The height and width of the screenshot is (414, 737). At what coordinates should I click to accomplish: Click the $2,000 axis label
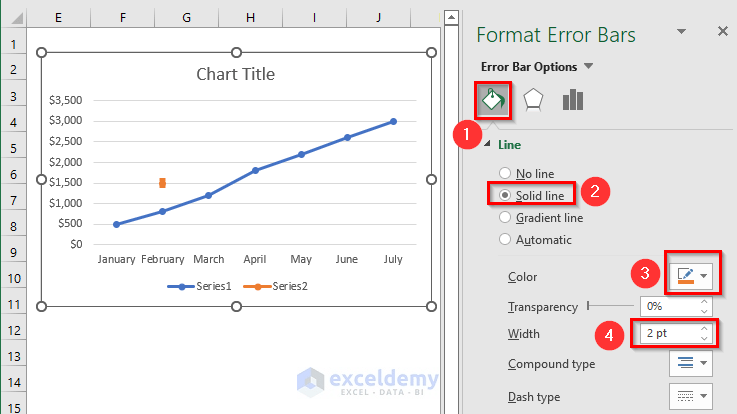[x=66, y=162]
